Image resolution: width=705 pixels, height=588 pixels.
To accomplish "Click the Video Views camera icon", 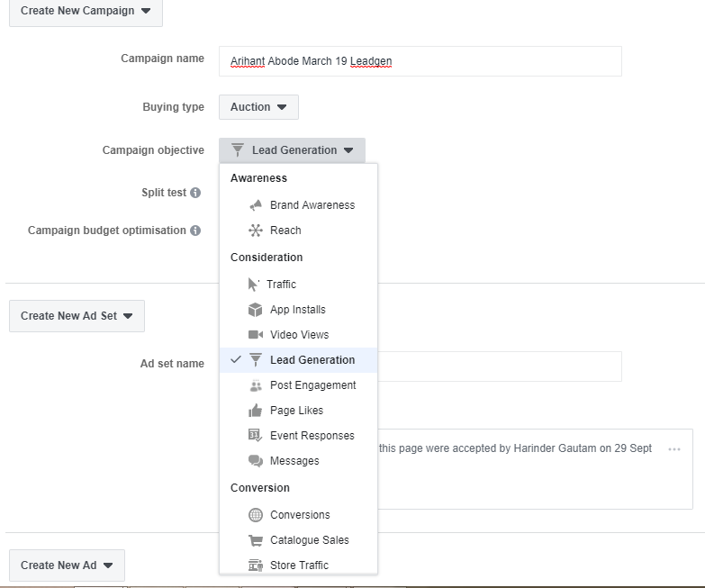I will (256, 335).
